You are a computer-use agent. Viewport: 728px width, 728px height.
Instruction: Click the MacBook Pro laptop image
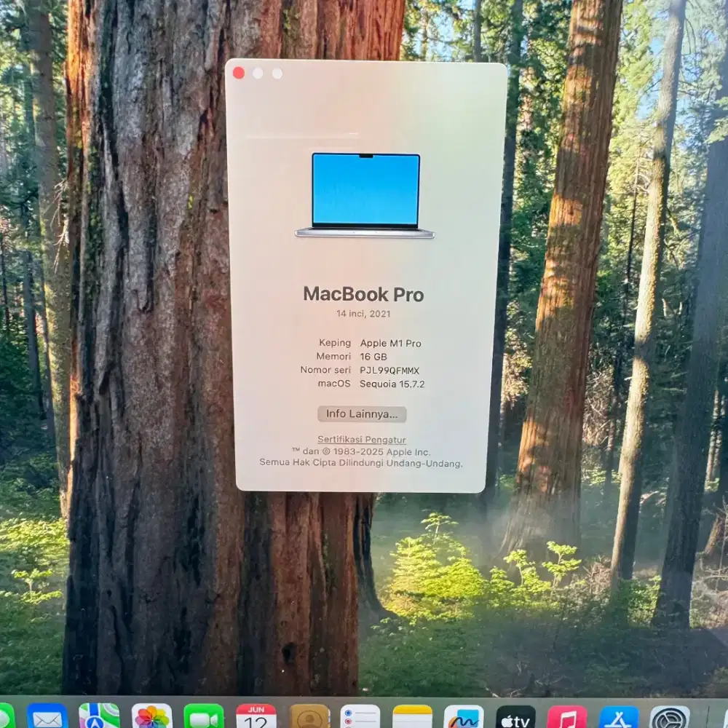click(x=365, y=196)
